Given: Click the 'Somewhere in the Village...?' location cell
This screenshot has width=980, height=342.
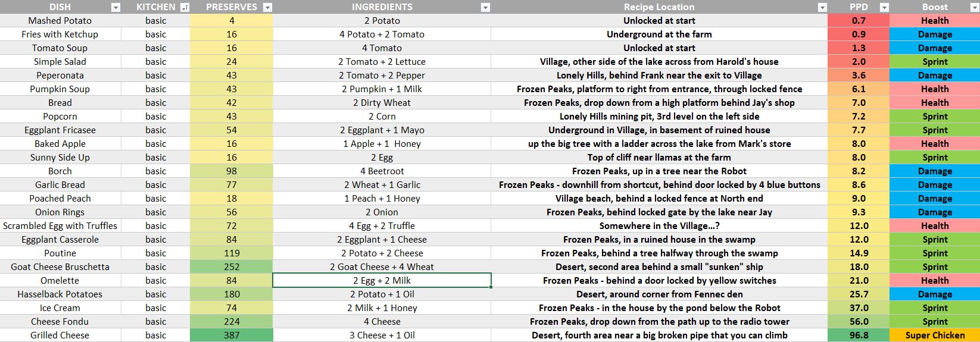Looking at the screenshot, I should click(659, 226).
